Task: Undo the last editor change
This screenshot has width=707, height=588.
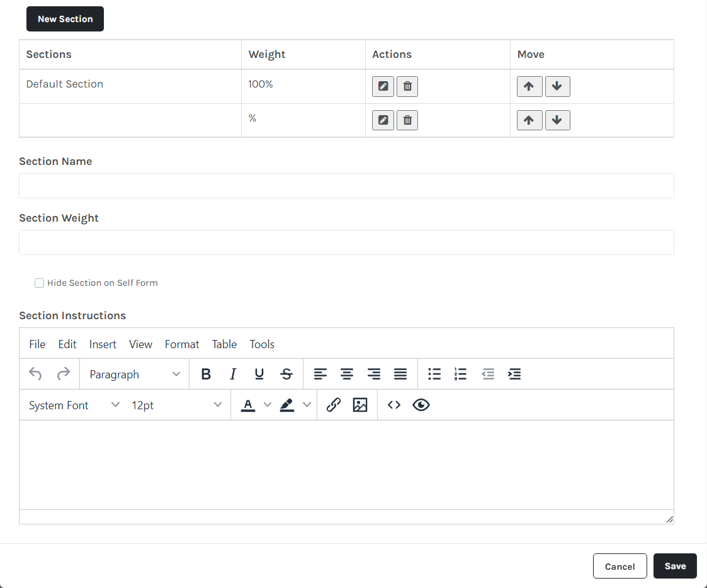Action: pos(35,374)
